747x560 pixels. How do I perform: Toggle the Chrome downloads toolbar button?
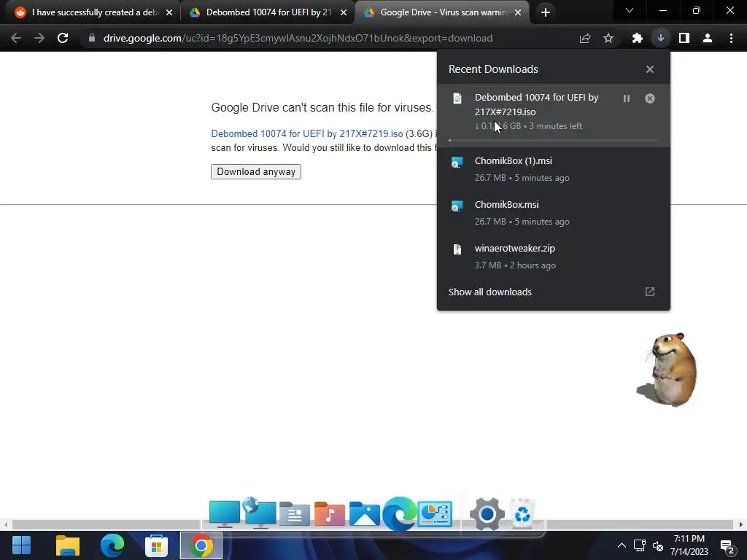661,38
